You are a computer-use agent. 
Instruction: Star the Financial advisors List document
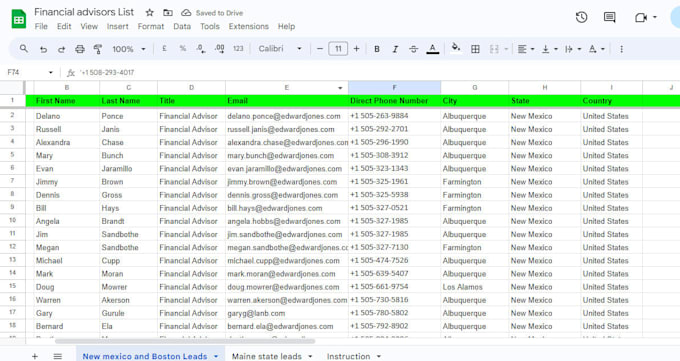(150, 13)
